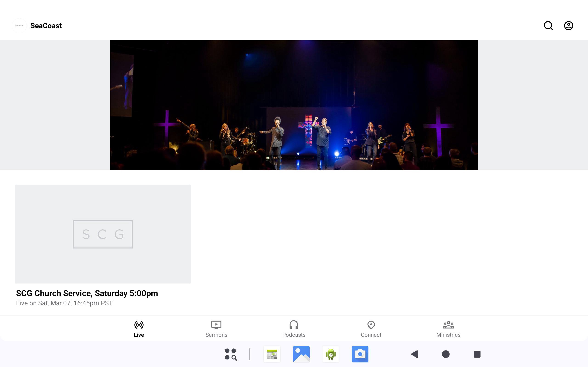
Task: Tap the Sermons video icon
Action: (216, 325)
